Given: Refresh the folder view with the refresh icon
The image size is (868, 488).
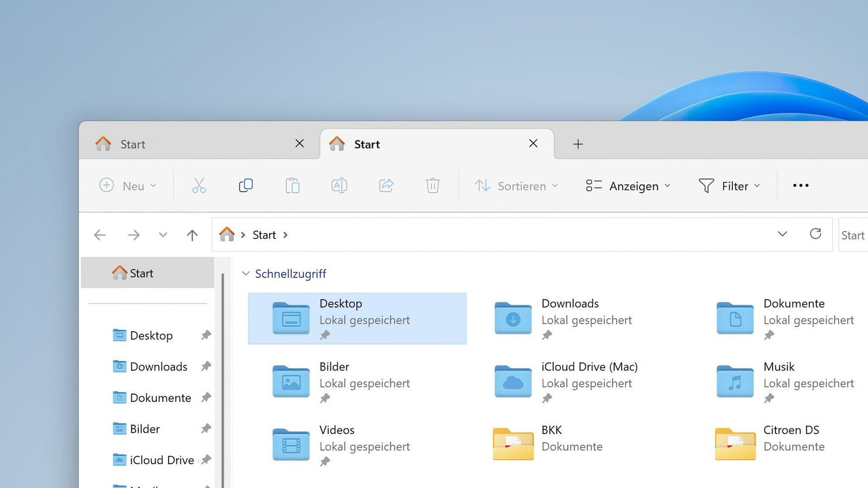Looking at the screenshot, I should (816, 234).
